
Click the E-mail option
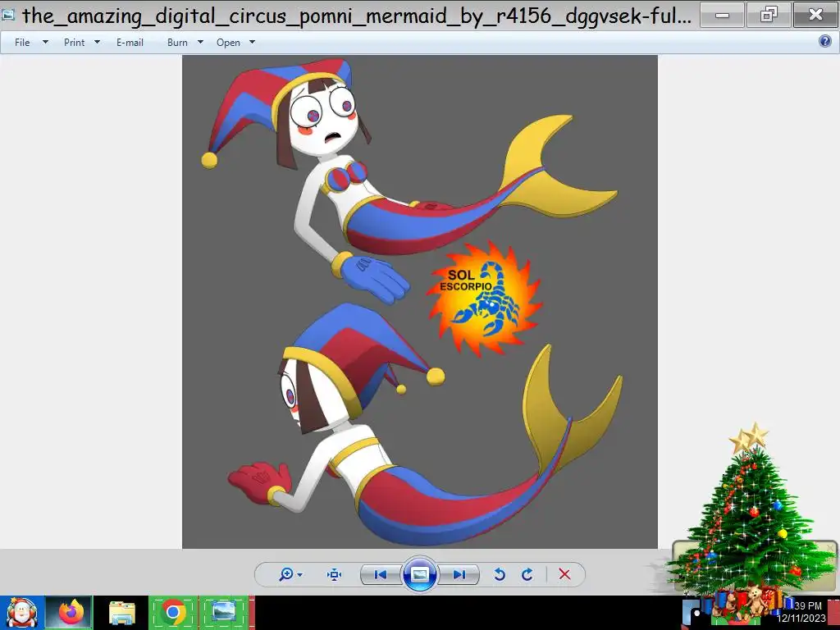pos(130,43)
